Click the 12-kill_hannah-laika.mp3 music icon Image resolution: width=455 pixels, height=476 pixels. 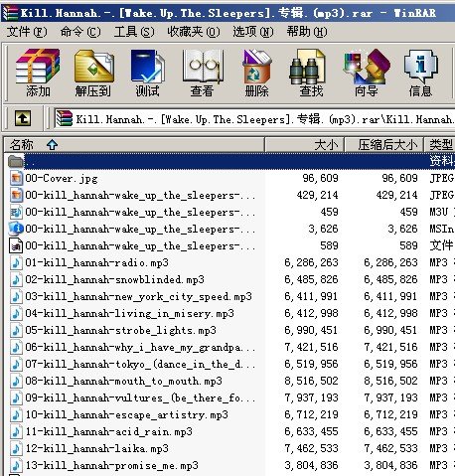16,448
